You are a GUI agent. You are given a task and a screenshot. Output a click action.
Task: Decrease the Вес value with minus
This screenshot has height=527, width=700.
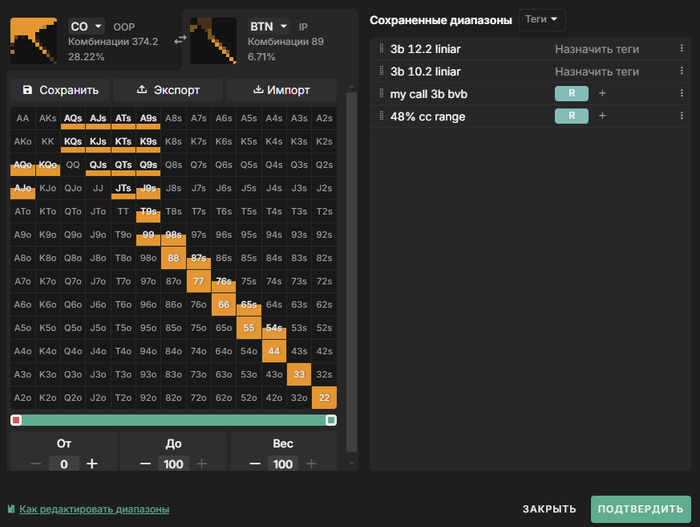coord(255,464)
